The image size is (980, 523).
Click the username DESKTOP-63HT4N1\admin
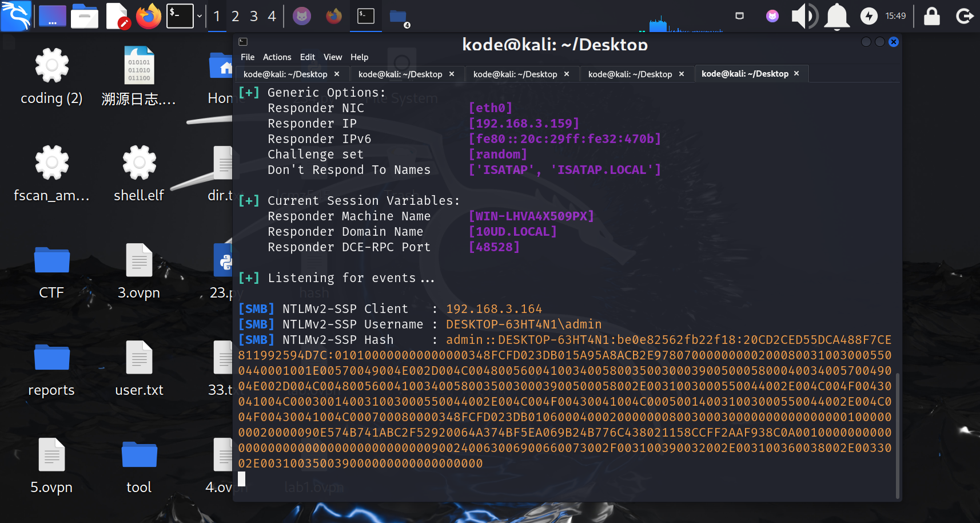pyautogui.click(x=524, y=324)
